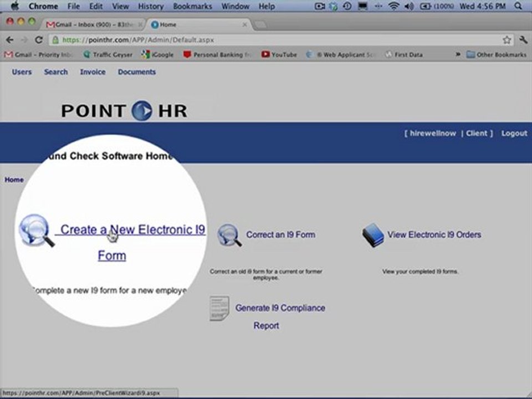Reload the page with refresh icon
The width and height of the screenshot is (532, 399).
click(x=39, y=40)
